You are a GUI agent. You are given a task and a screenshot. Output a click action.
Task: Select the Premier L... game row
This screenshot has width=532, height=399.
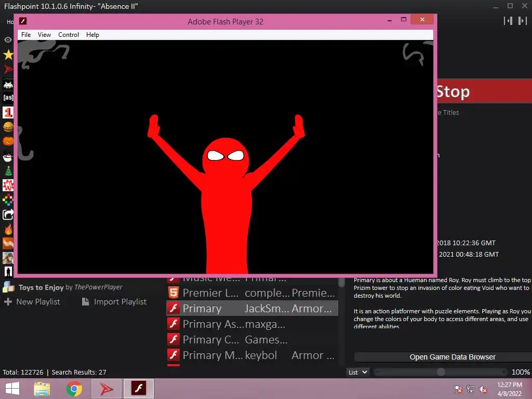[x=252, y=293]
